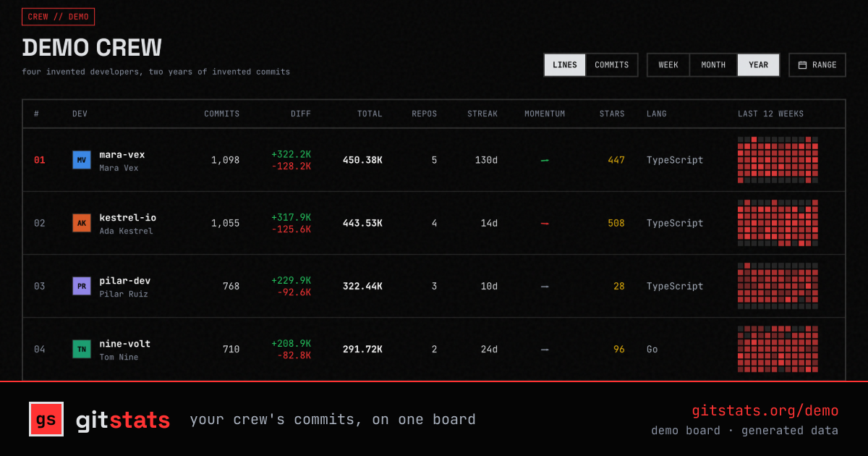Click commits value 1,098
This screenshot has width=868, height=456.
[x=226, y=160]
